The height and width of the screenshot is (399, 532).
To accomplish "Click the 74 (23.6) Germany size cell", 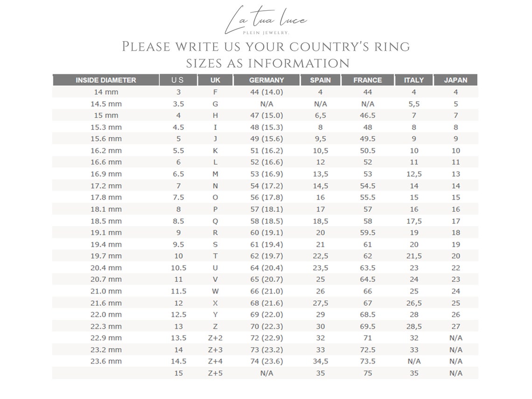I will tap(266, 361).
